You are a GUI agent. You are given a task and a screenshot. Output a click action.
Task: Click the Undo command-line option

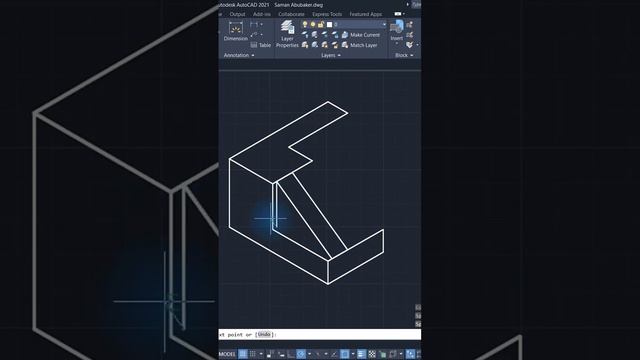tap(264, 335)
